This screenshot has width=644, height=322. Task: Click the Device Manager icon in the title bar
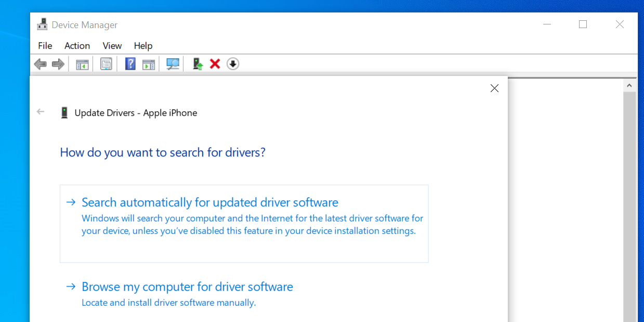42,24
